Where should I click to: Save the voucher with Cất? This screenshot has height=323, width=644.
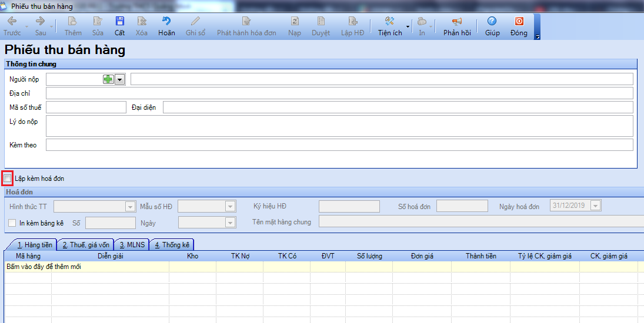tap(119, 26)
